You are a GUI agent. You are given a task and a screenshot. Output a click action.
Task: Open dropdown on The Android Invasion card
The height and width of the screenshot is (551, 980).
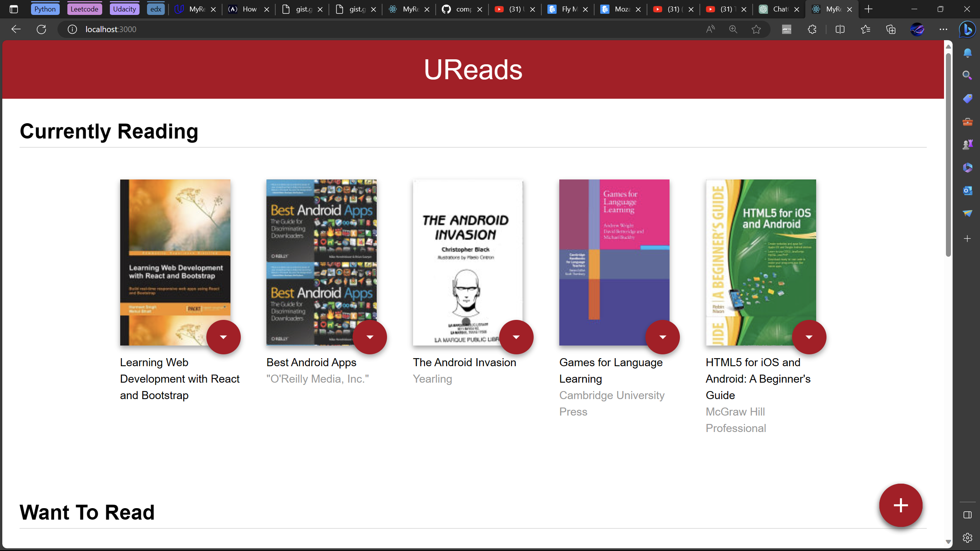click(516, 337)
